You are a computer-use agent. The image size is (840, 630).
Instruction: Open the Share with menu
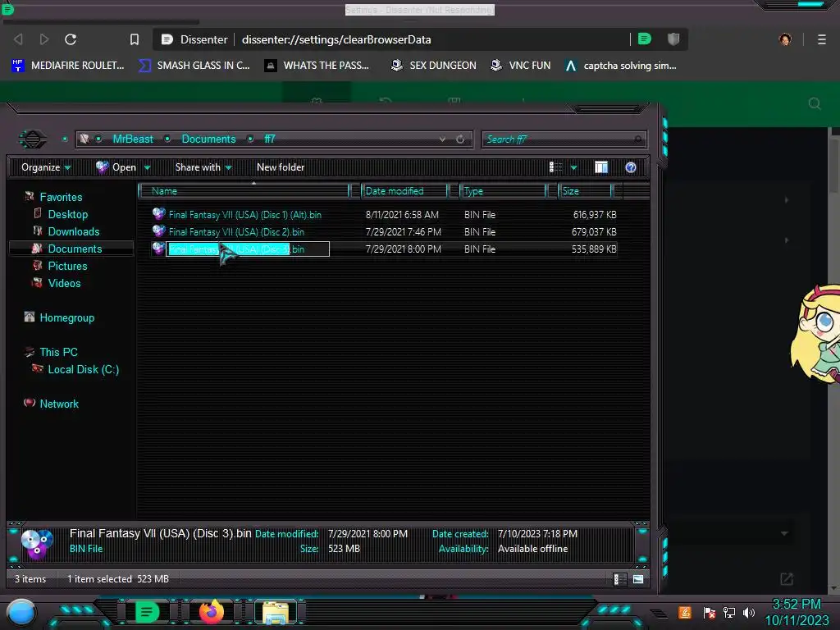[x=203, y=167]
